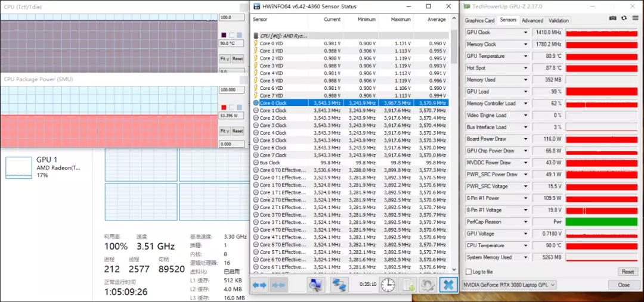
Task: Click the Core 3 Clock row clock icon
Action: (256, 126)
